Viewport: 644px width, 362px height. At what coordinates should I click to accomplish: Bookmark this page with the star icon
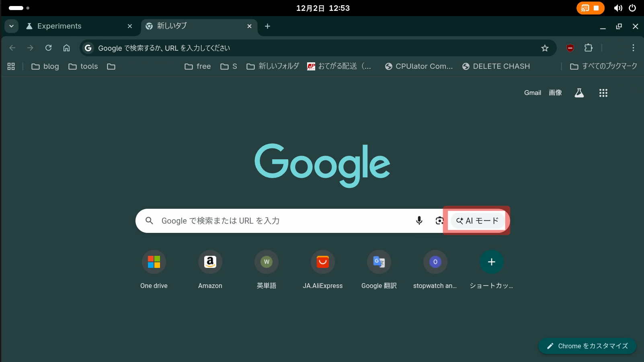point(545,48)
